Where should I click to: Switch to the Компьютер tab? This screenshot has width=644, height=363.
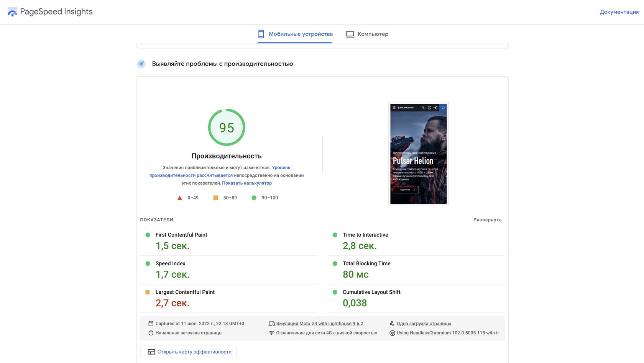(367, 34)
